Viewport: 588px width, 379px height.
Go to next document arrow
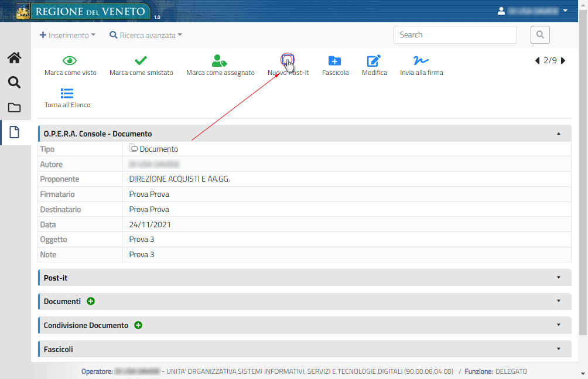point(563,60)
